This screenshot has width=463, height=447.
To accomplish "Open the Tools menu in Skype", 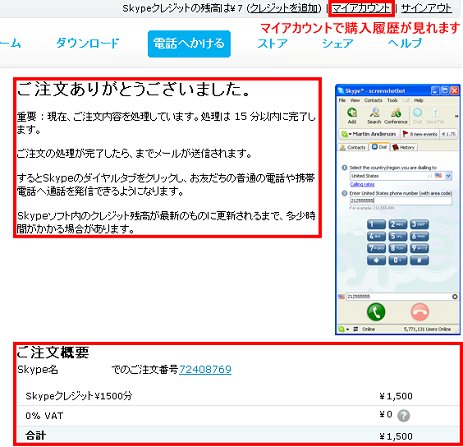I will pos(392,100).
